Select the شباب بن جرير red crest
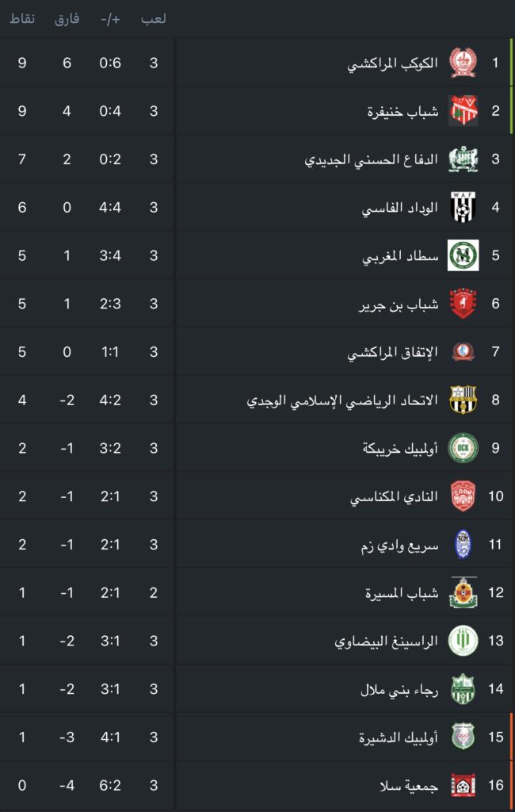515x812 pixels. tap(463, 304)
